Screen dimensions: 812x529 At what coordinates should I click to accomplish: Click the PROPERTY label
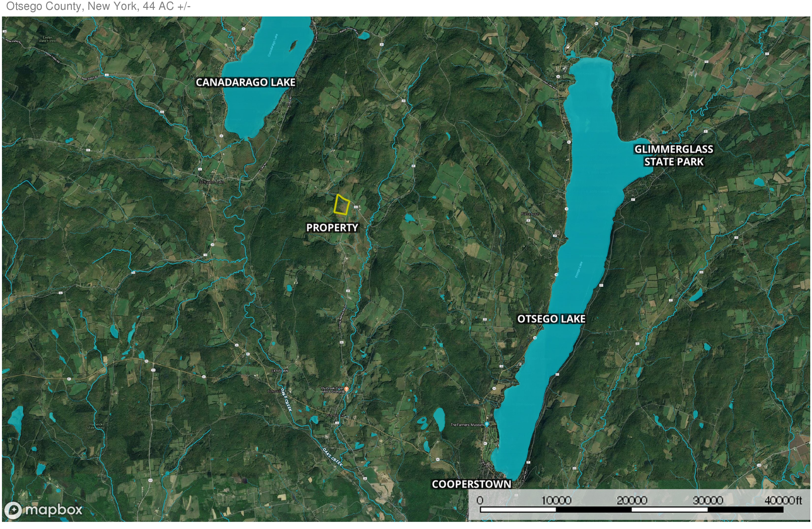coord(332,228)
